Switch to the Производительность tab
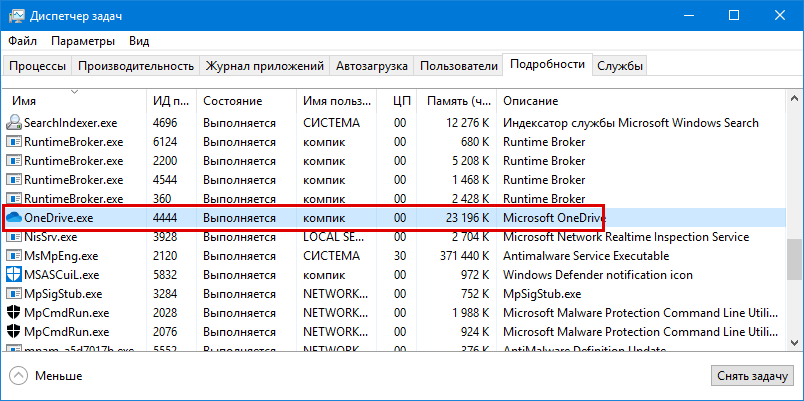The image size is (804, 401). click(136, 66)
